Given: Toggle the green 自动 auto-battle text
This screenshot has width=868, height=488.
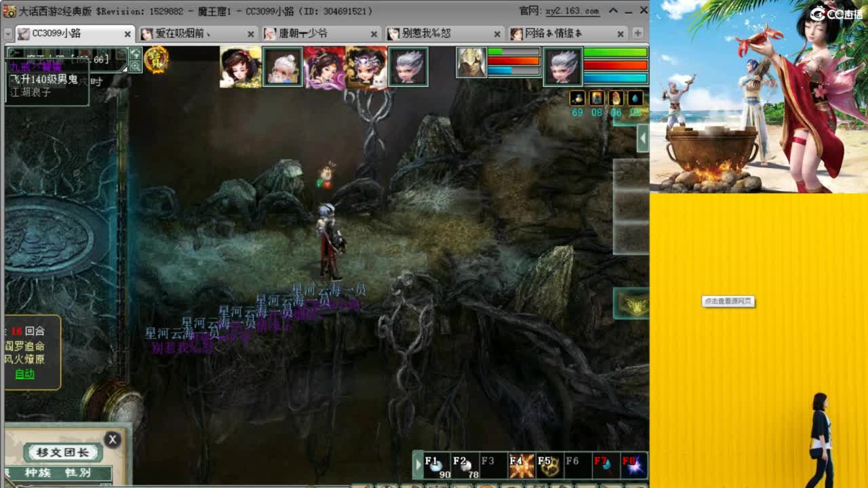Looking at the screenshot, I should click(24, 374).
